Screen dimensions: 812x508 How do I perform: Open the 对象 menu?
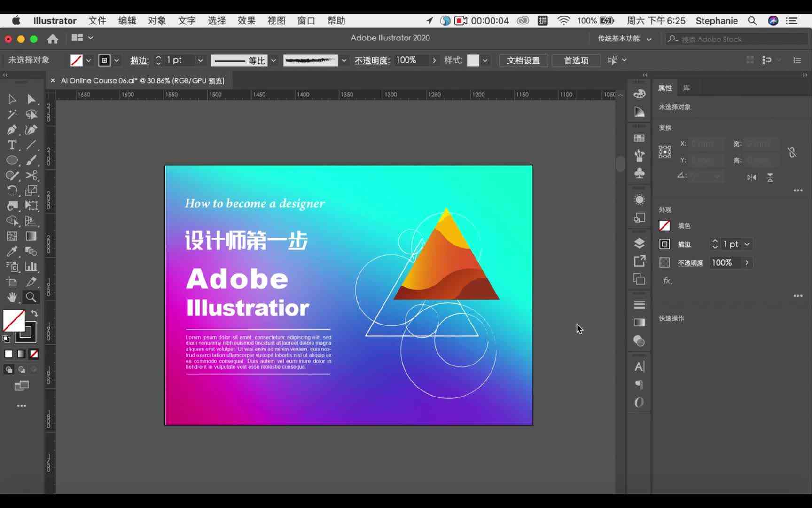click(157, 21)
